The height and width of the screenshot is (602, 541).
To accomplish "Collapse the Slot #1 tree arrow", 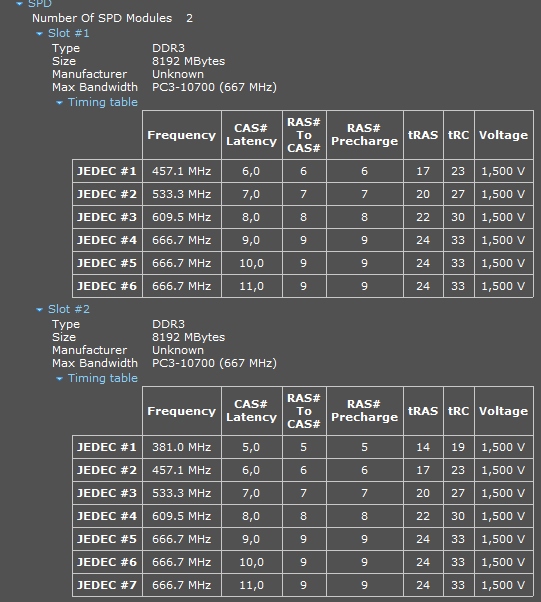I will [39, 34].
